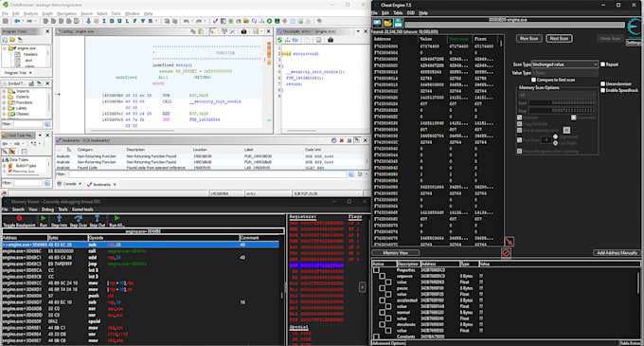
Task: Click the Program Trees open folder icon
Action: pyautogui.click(x=12, y=40)
